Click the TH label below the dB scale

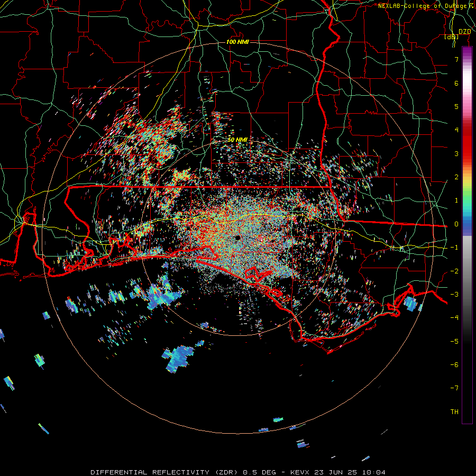(x=454, y=412)
